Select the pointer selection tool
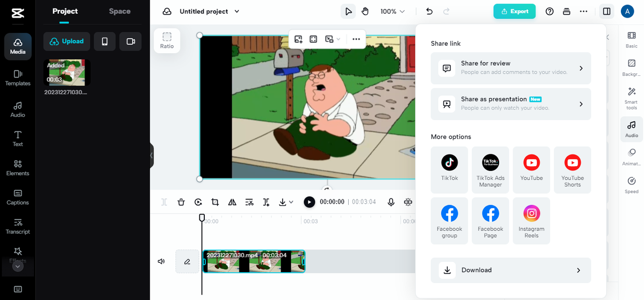 coord(348,11)
